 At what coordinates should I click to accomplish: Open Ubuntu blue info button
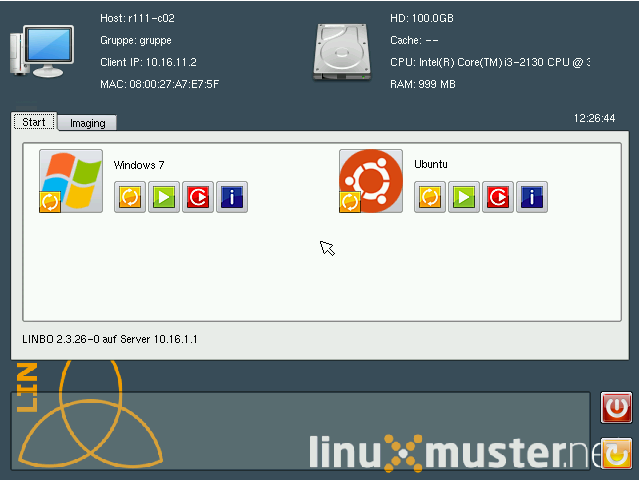pyautogui.click(x=532, y=197)
